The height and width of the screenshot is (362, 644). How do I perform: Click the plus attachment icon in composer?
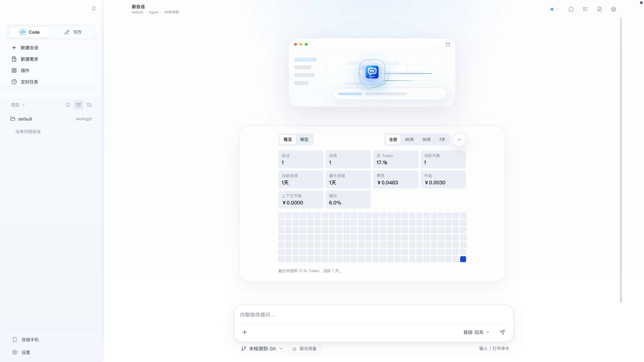[245, 332]
